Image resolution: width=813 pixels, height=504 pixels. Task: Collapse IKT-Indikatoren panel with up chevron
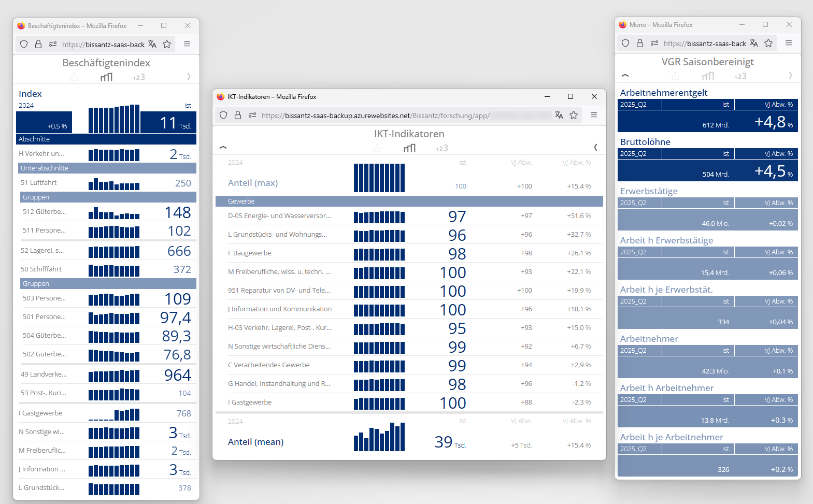click(223, 148)
